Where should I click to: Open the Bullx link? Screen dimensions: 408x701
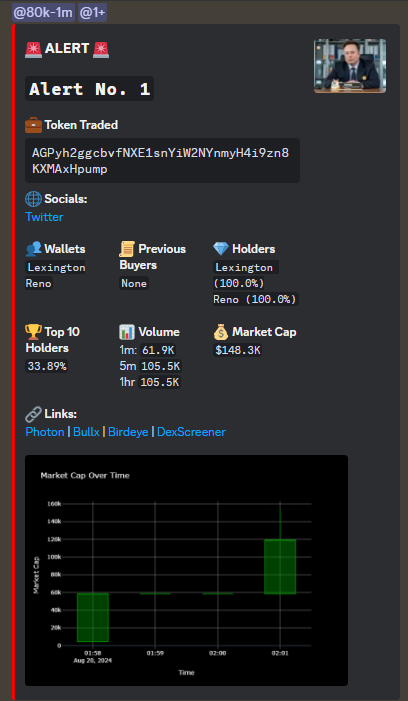pos(86,432)
